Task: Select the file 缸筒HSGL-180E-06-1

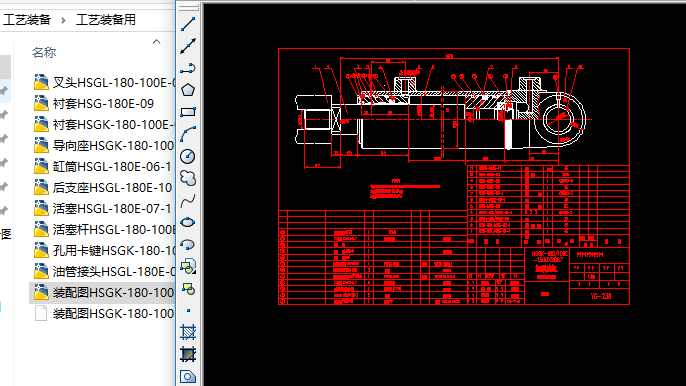Action: (x=104, y=167)
